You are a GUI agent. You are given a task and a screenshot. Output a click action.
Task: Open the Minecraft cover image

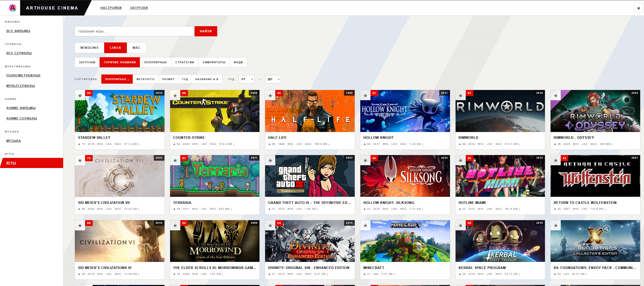tap(405, 241)
